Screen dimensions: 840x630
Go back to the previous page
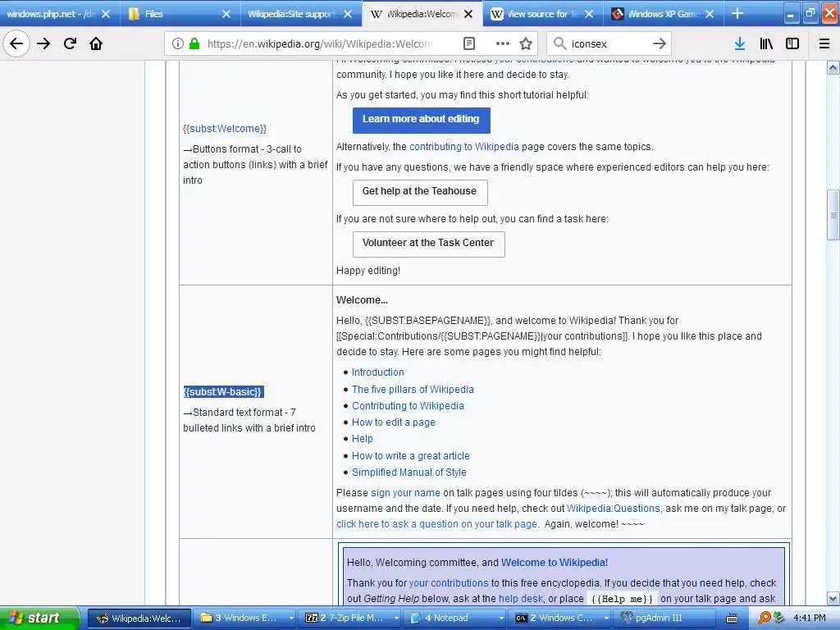[16, 43]
